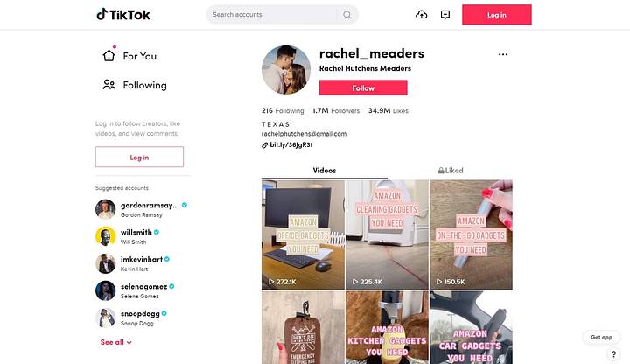Screen dimensions: 630x364
Task: Open the upload video cloud icon
Action: point(421,15)
